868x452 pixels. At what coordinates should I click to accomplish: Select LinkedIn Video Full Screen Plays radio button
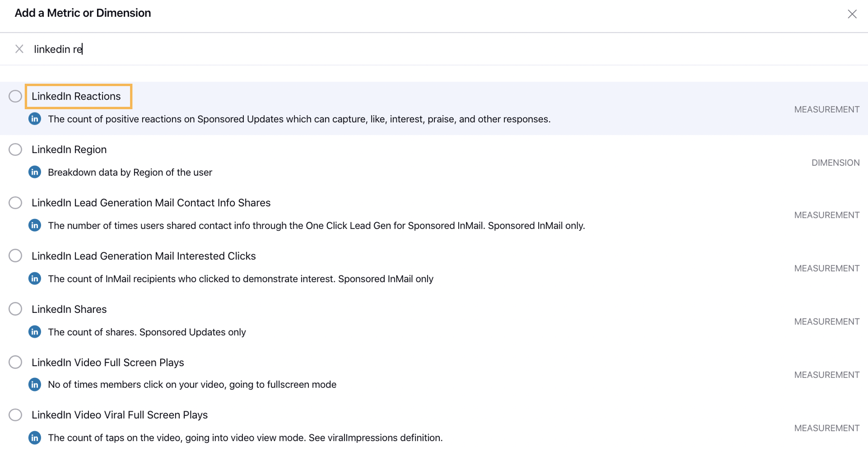click(x=15, y=362)
